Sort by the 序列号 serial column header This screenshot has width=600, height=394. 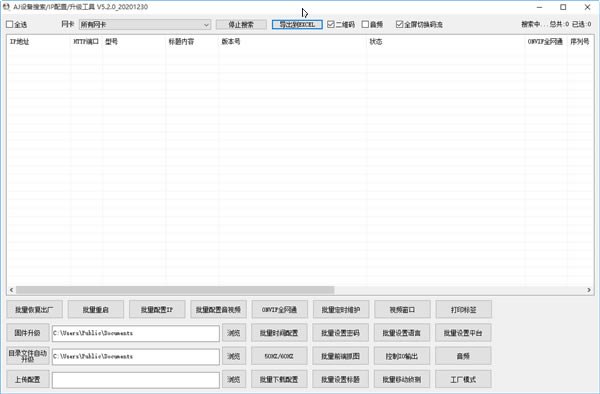tap(580, 42)
